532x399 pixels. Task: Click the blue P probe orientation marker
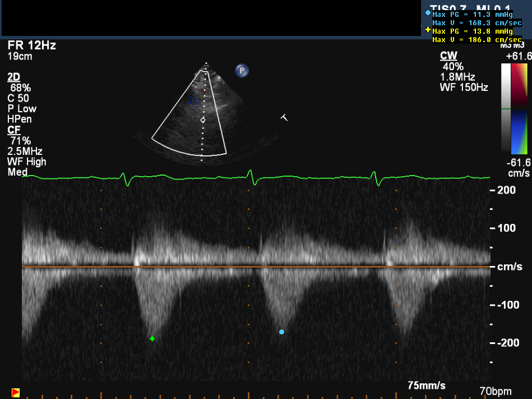[x=242, y=71]
